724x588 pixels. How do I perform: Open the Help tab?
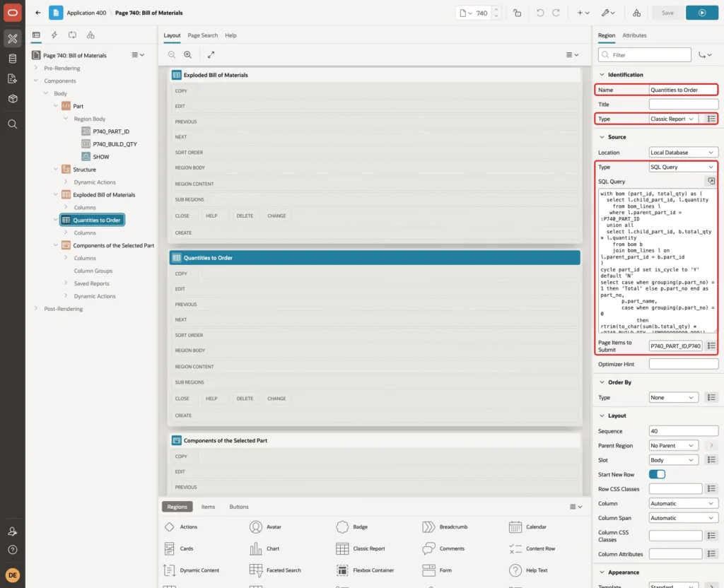point(230,35)
